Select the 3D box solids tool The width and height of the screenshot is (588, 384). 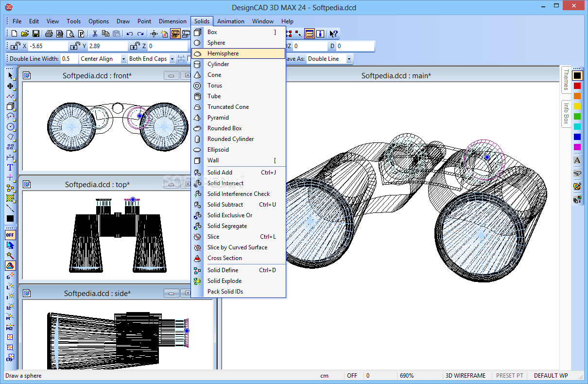tap(10, 106)
